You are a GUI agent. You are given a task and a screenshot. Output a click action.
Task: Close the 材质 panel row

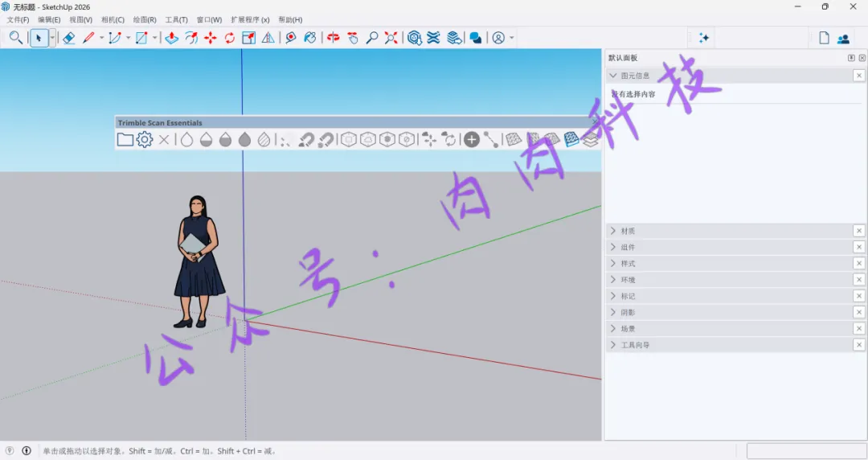[858, 231]
